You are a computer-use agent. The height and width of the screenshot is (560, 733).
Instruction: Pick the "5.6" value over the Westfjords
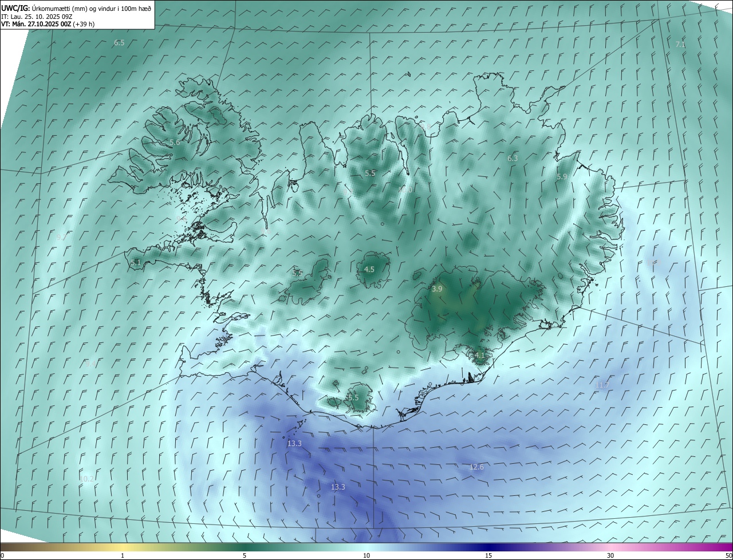click(x=175, y=142)
